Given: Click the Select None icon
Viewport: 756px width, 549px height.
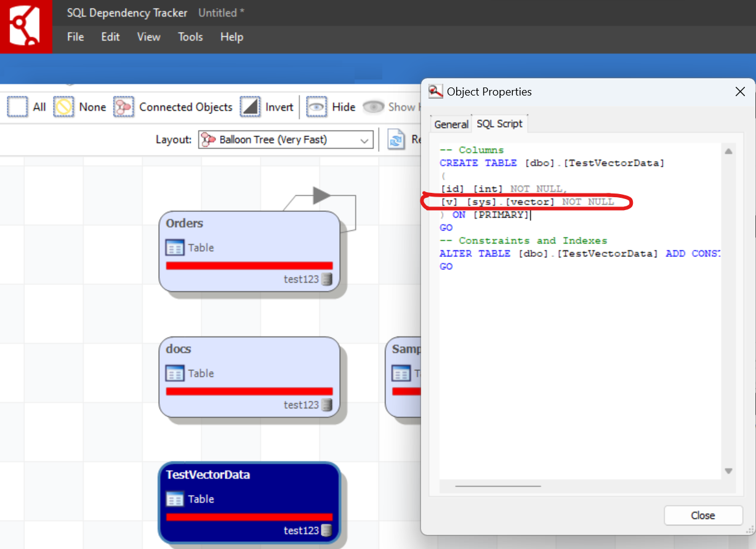Looking at the screenshot, I should click(63, 107).
